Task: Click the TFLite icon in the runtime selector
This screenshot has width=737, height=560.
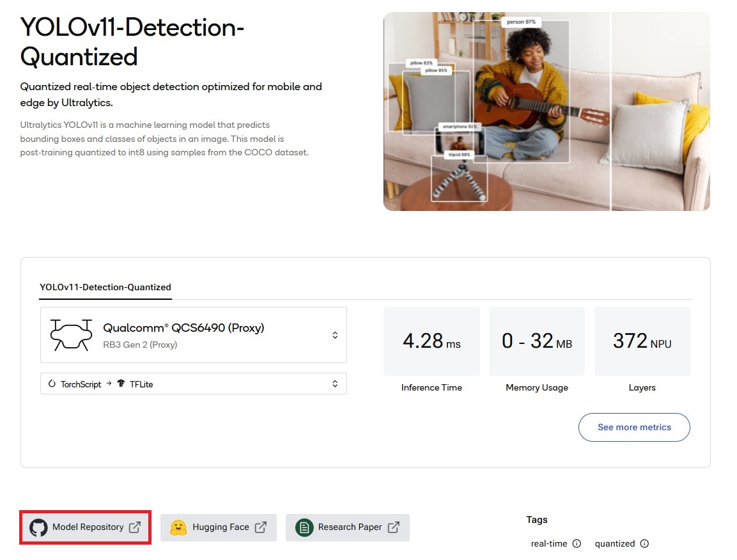Action: [123, 384]
